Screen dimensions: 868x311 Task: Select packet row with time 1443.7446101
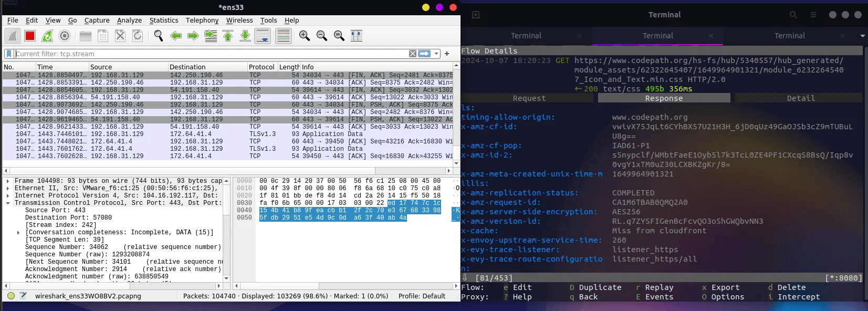[x=227, y=134]
